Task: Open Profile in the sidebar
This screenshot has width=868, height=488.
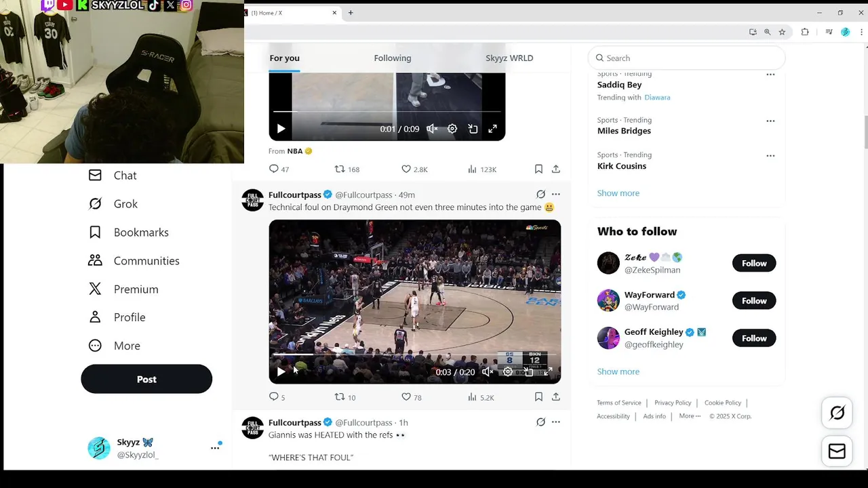Action: tap(117, 317)
